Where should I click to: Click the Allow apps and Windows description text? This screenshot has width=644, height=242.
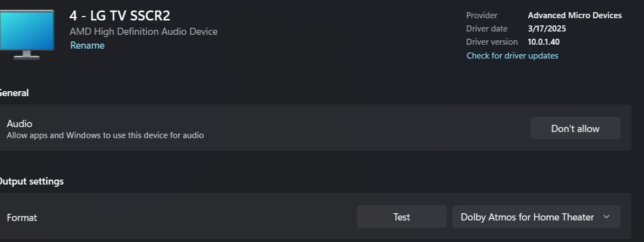pos(105,135)
